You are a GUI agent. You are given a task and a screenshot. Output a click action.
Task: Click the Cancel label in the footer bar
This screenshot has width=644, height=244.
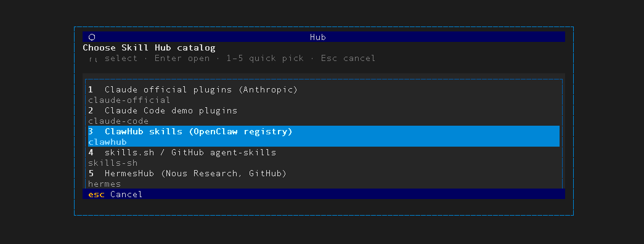126,194
